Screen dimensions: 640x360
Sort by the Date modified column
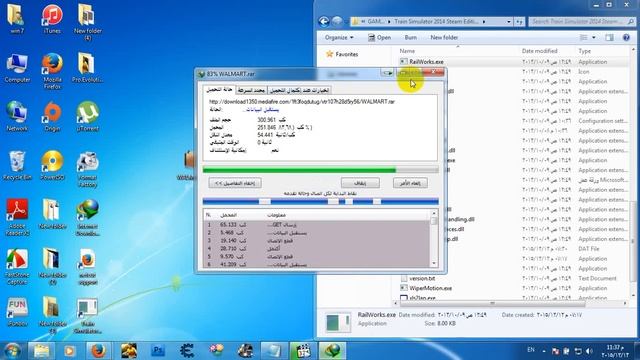pos(539,51)
